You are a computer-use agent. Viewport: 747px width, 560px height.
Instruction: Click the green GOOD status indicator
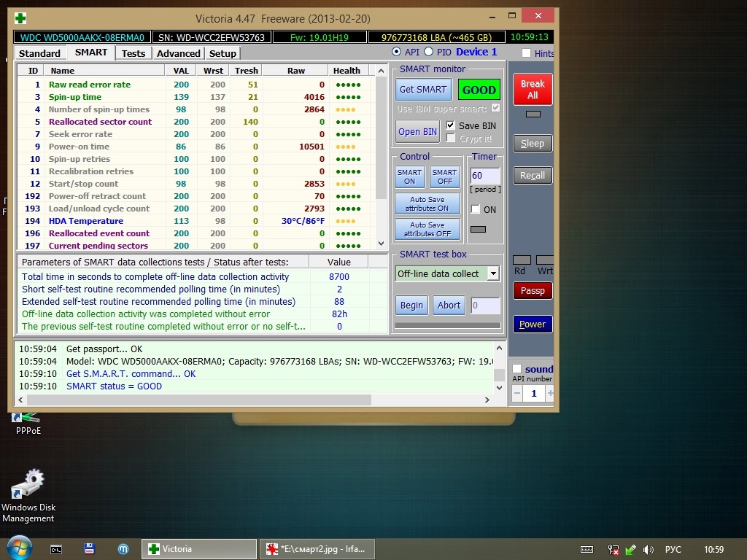(479, 90)
